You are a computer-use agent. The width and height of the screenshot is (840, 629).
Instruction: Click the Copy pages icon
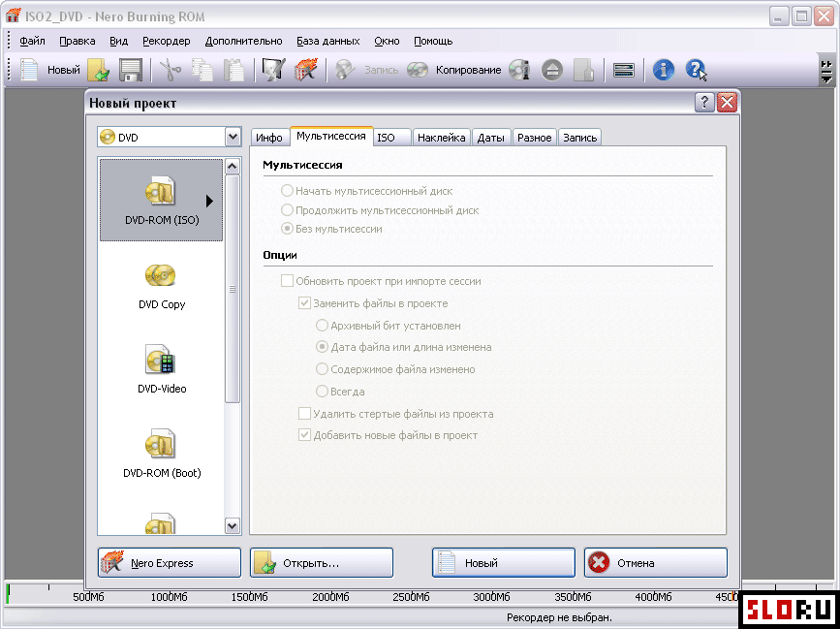tap(202, 70)
